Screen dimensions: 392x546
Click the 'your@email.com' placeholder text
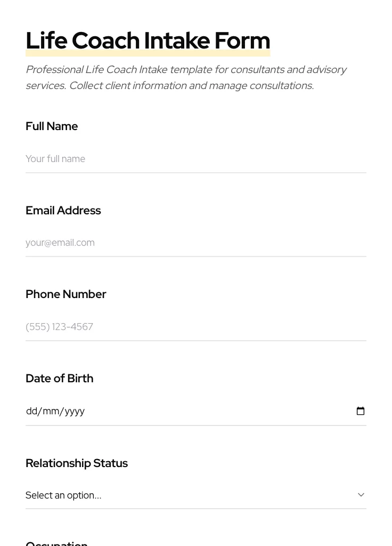[60, 243]
